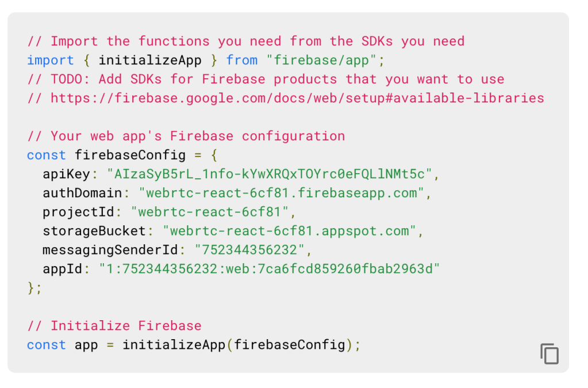588x388 pixels.
Task: Click the closing brace of firebaseConfig
Action: 31,288
